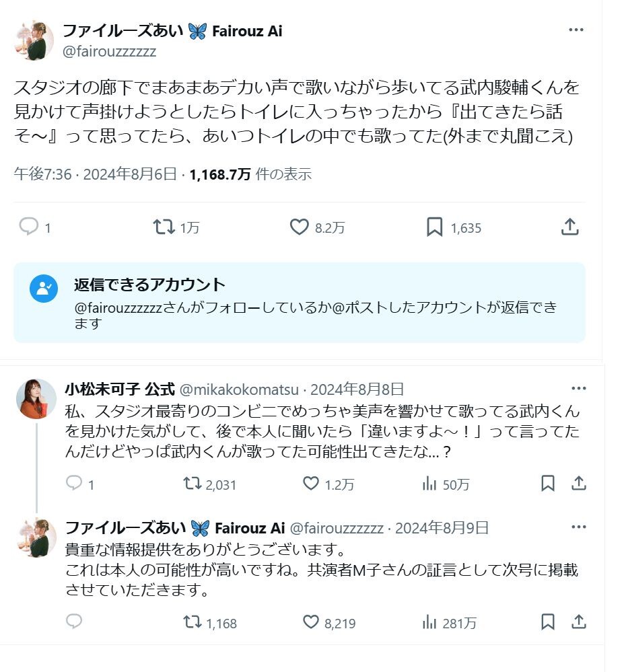The width and height of the screenshot is (624, 672).
Task: Open more options on Fairouz Ai's reply
Action: [x=578, y=527]
